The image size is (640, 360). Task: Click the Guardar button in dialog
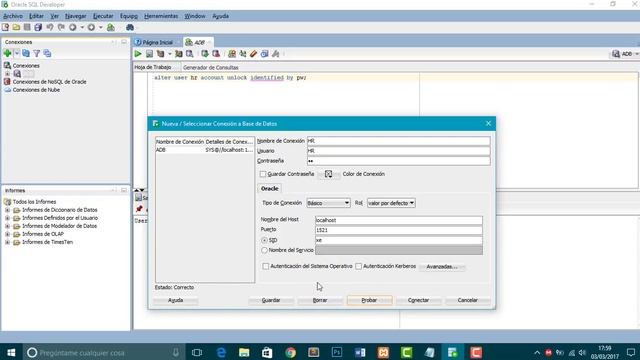271,300
